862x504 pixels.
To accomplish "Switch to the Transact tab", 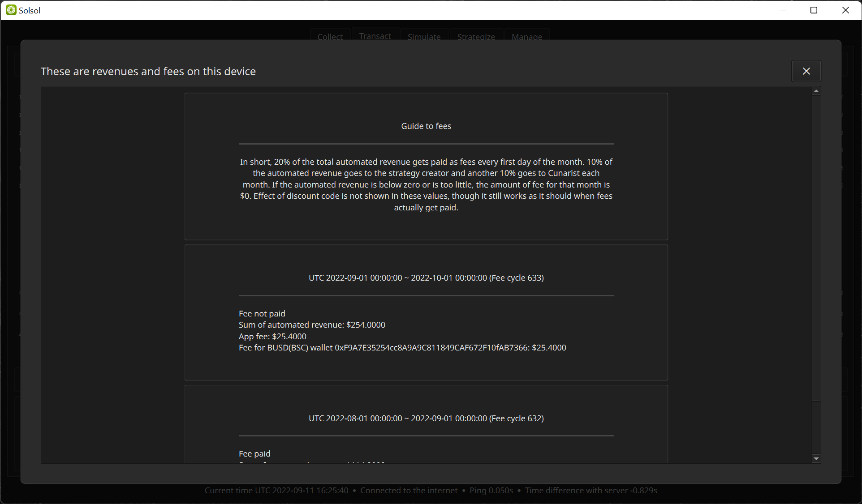I will tap(375, 36).
